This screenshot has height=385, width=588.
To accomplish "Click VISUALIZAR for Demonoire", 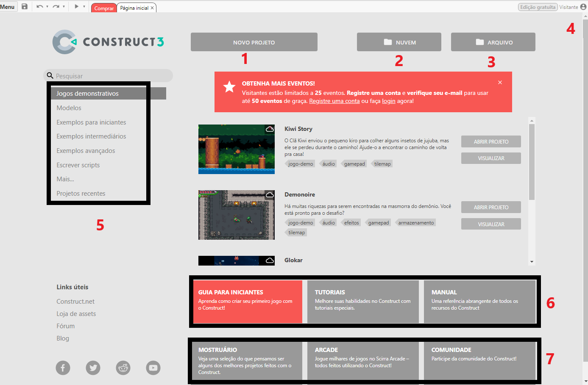I will tap(491, 224).
